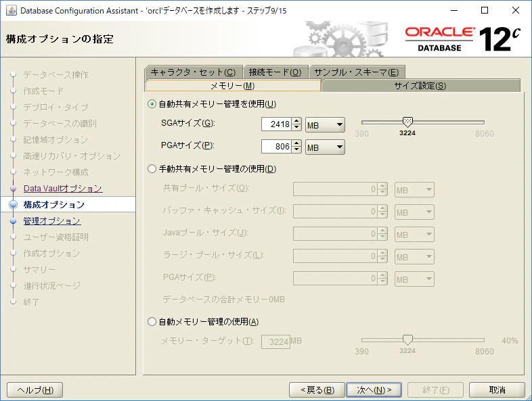Minimize the Database Configuration Assistant window
This screenshot has height=401, width=532.
(454, 11)
